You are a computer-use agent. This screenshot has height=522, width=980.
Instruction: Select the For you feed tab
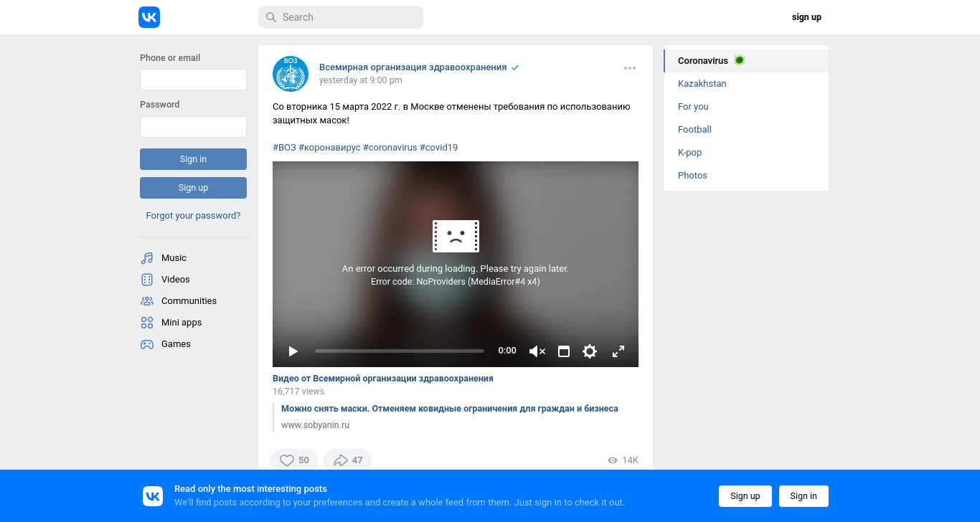[746, 107]
